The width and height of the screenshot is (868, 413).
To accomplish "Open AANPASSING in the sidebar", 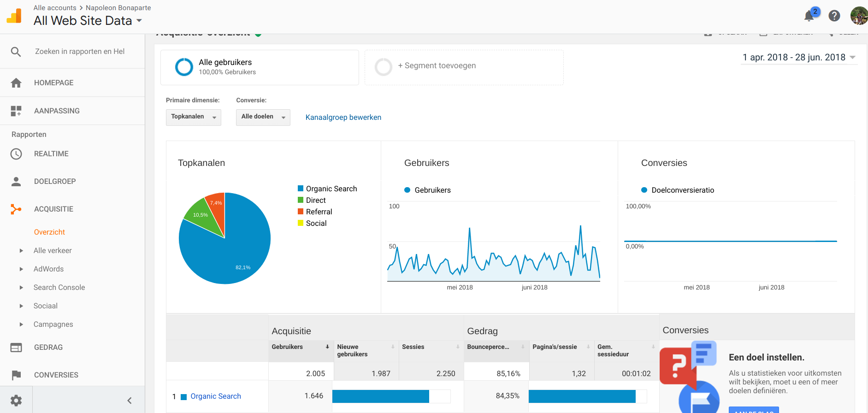I will 57,111.
